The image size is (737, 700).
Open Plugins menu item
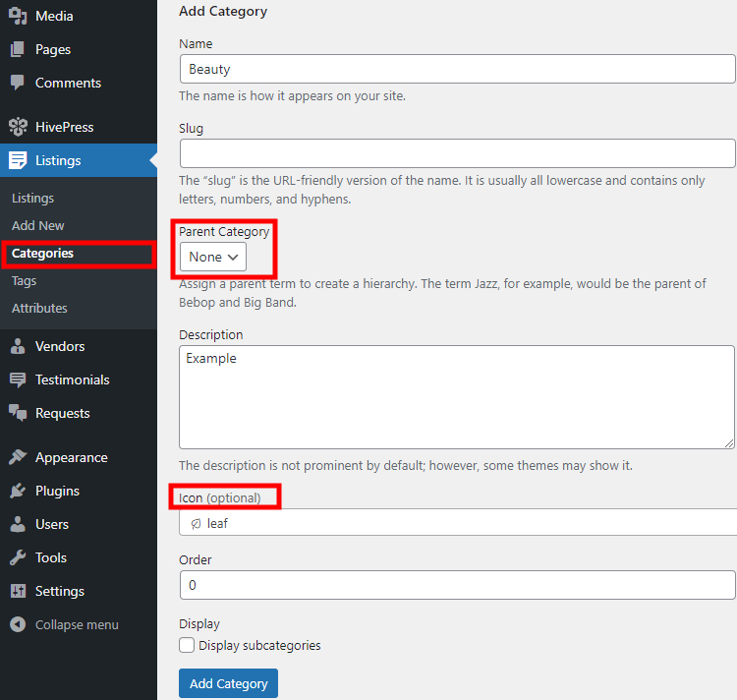pos(79,491)
